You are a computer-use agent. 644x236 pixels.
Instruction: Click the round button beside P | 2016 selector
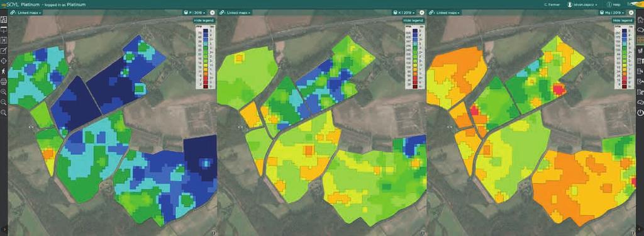click(x=213, y=13)
